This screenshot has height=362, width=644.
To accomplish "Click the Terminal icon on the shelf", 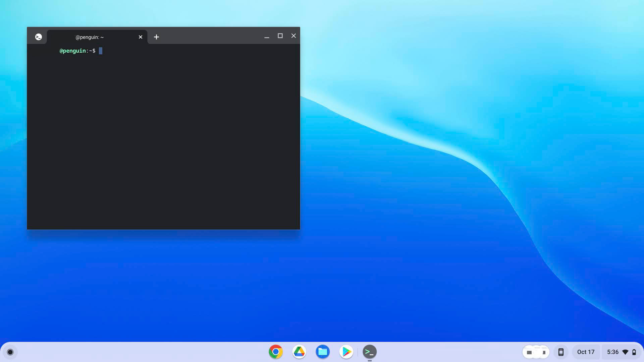I will (x=369, y=352).
